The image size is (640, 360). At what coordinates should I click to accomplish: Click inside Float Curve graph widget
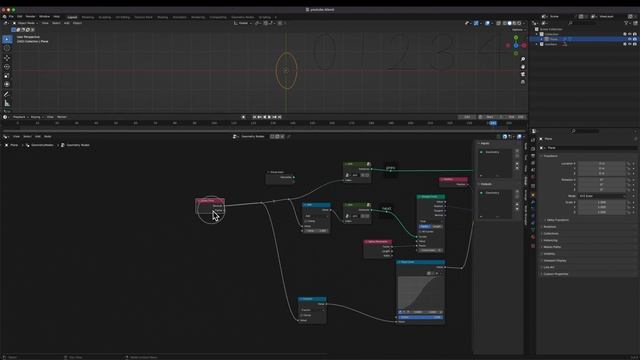[420, 293]
